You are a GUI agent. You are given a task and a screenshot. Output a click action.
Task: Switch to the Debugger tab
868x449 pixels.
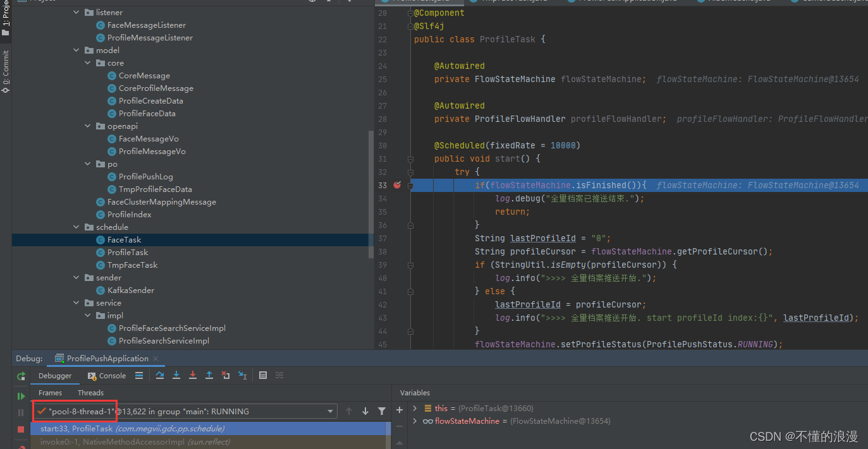click(x=55, y=376)
